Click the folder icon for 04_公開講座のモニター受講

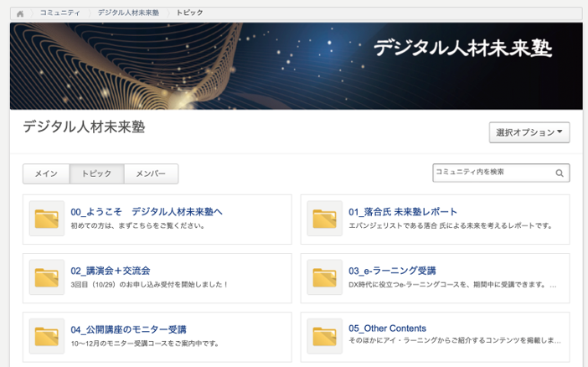pyautogui.click(x=47, y=336)
